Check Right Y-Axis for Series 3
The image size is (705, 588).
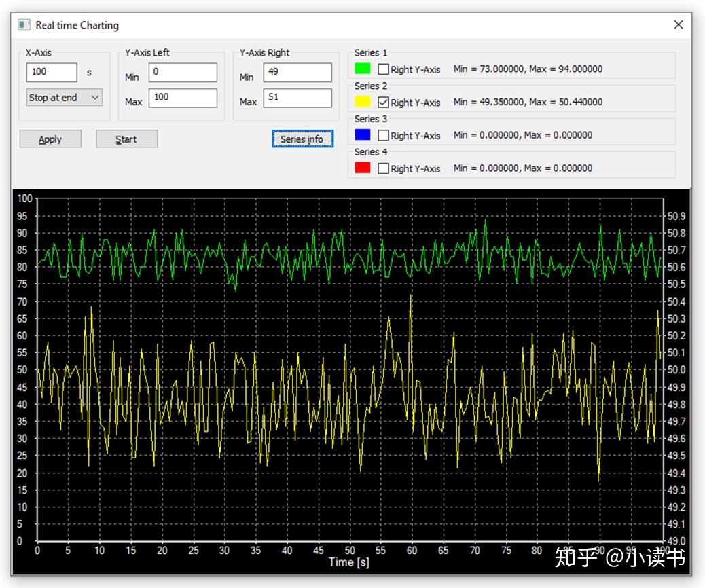[384, 135]
